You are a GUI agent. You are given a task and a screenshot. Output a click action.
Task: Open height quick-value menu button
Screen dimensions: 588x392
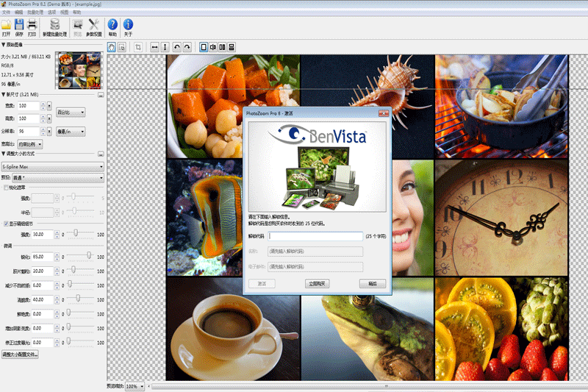point(49,118)
